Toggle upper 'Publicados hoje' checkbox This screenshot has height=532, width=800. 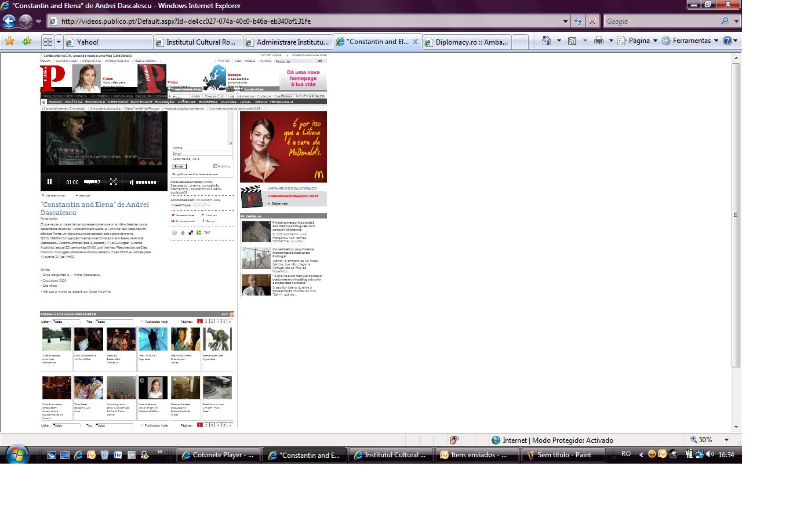coord(142,321)
